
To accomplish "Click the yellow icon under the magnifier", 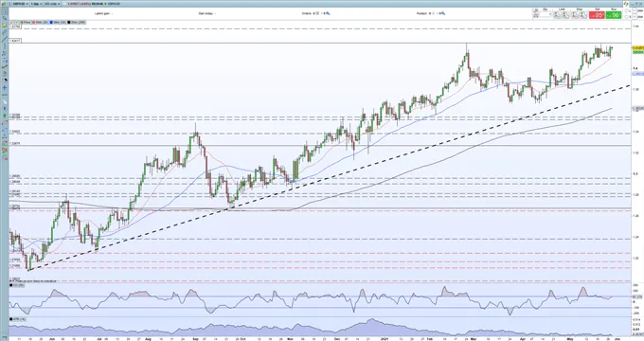I will (5, 25).
